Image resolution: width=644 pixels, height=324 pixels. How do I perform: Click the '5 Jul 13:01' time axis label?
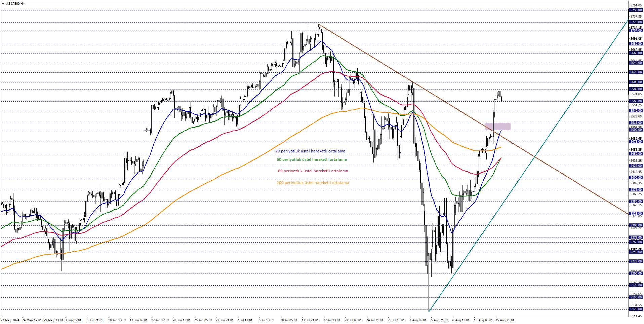pyautogui.click(x=266, y=320)
